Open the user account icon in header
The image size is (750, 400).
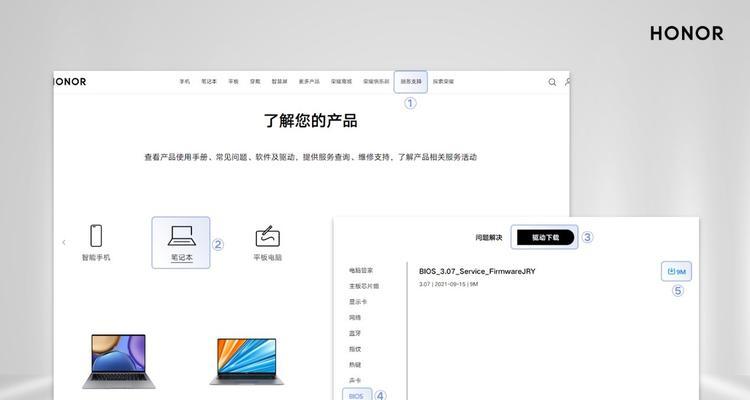(567, 82)
